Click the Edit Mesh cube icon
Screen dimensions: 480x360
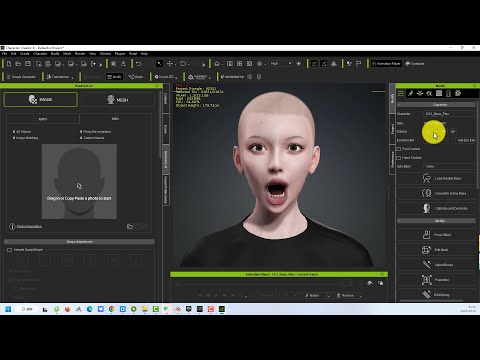click(x=427, y=250)
